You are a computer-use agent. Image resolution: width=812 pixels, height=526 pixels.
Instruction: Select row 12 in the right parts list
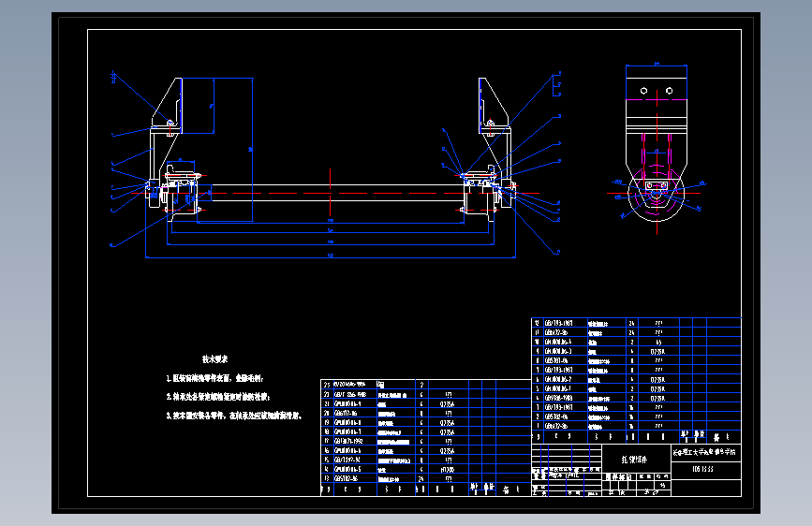click(637, 323)
